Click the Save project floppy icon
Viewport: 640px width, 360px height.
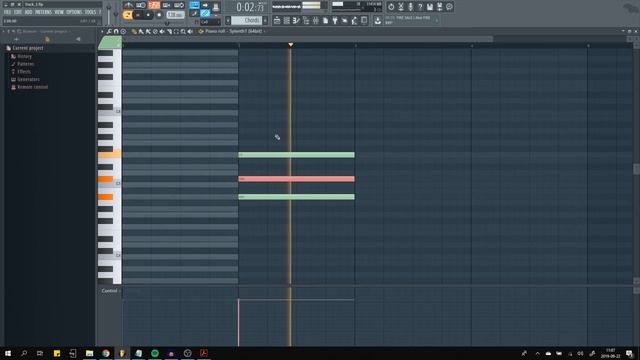pyautogui.click(x=430, y=7)
